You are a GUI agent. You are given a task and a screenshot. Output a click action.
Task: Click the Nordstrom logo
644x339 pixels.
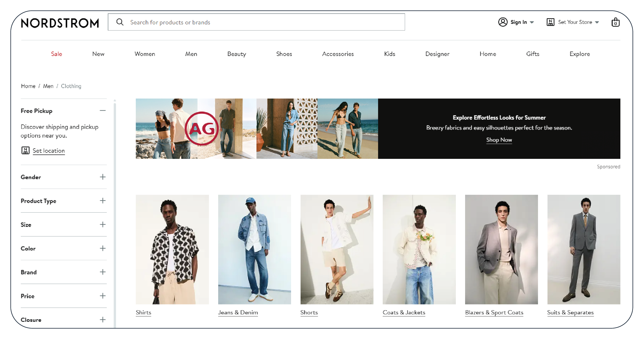point(60,23)
